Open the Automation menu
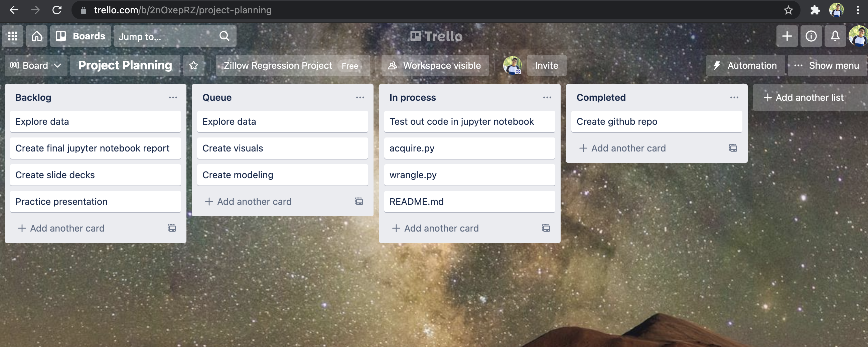Screen dimensions: 868x347 point(745,65)
